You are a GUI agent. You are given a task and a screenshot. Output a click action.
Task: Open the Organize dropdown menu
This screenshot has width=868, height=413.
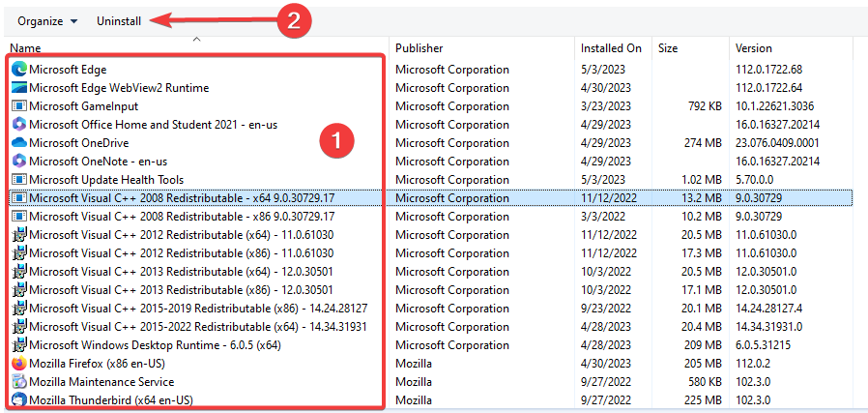(x=47, y=20)
